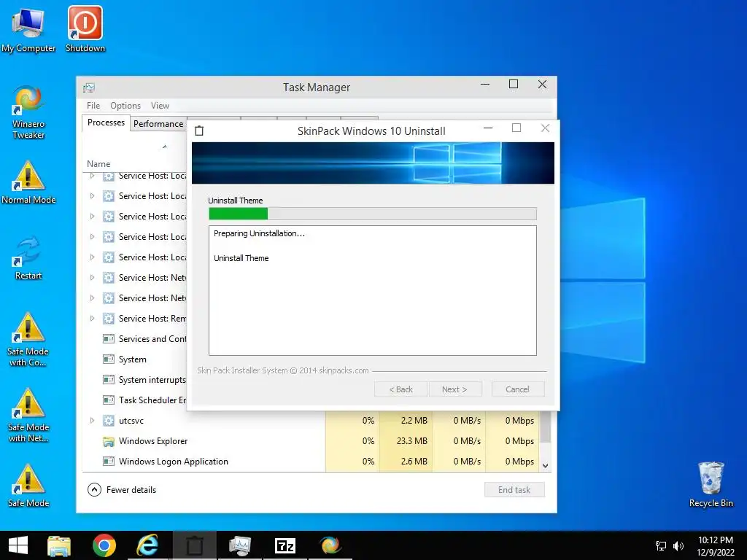747x560 pixels.
Task: Click the Next button in uninstaller
Action: (x=455, y=389)
